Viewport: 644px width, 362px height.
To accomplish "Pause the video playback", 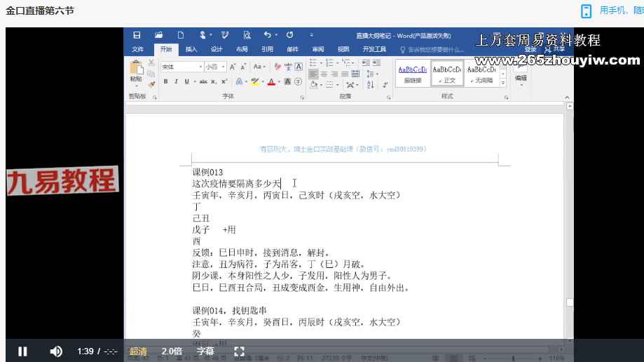I will 22,351.
